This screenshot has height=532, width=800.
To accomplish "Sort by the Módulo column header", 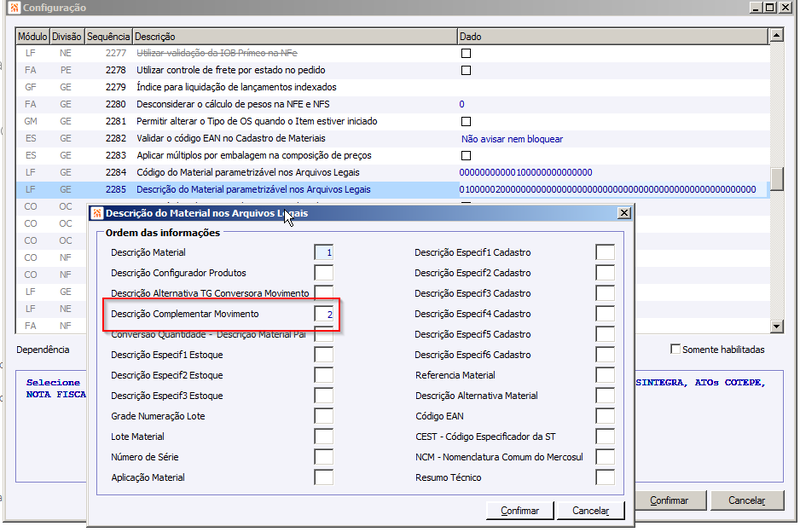I will [32, 37].
